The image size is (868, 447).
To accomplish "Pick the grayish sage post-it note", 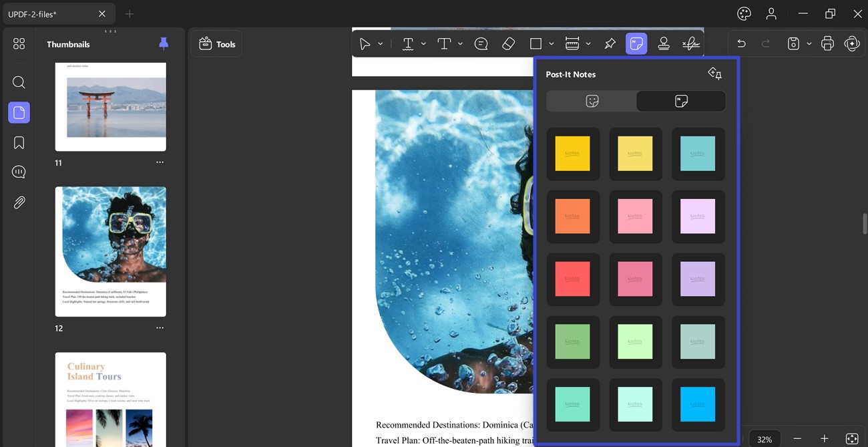I will [698, 341].
